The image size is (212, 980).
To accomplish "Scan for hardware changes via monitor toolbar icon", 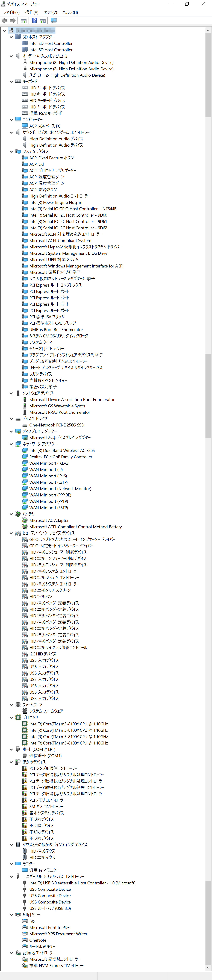I will pyautogui.click(x=54, y=20).
